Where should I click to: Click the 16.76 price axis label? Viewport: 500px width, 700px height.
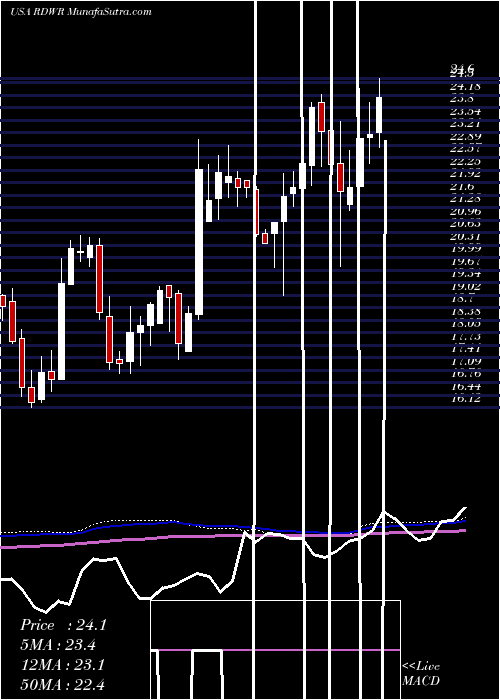[x=465, y=373]
